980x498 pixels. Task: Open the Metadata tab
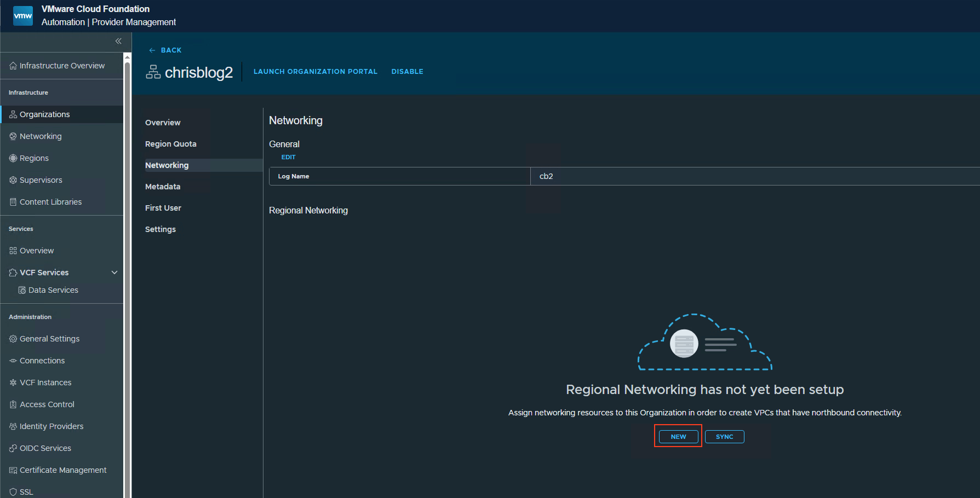[163, 187]
